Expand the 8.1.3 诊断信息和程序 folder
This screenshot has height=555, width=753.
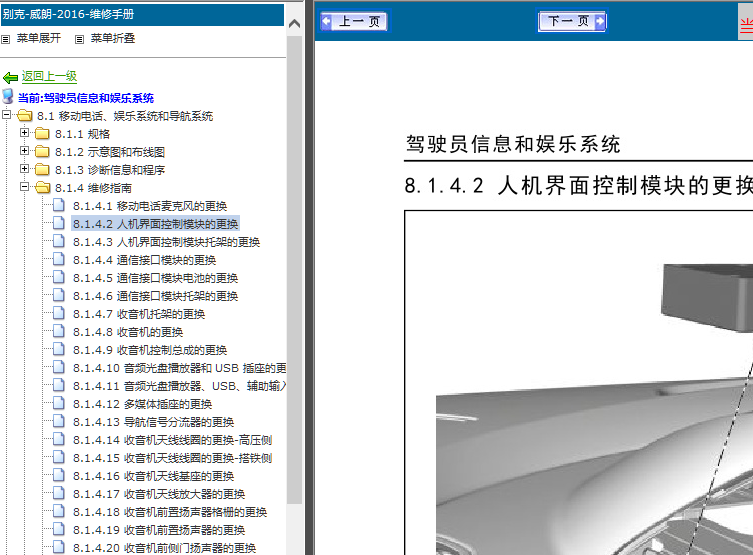tap(24, 169)
